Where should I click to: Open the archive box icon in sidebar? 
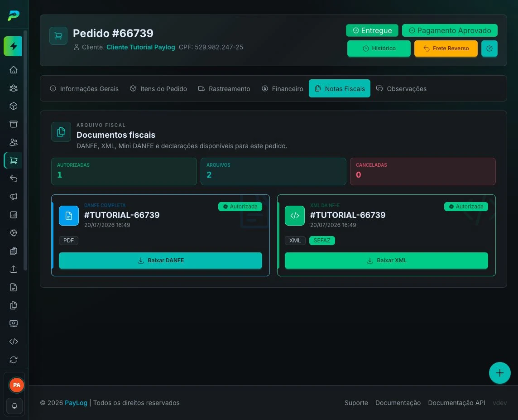(x=14, y=124)
